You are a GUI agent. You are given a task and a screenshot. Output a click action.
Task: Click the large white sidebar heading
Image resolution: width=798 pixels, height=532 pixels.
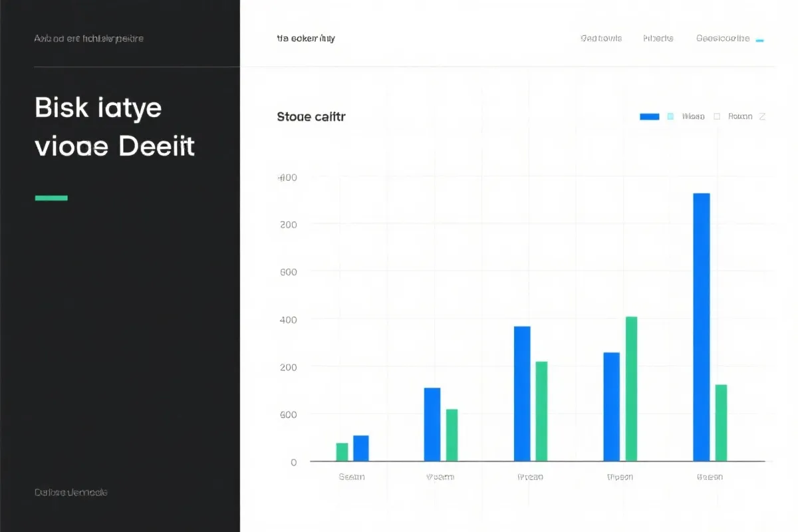coord(114,126)
